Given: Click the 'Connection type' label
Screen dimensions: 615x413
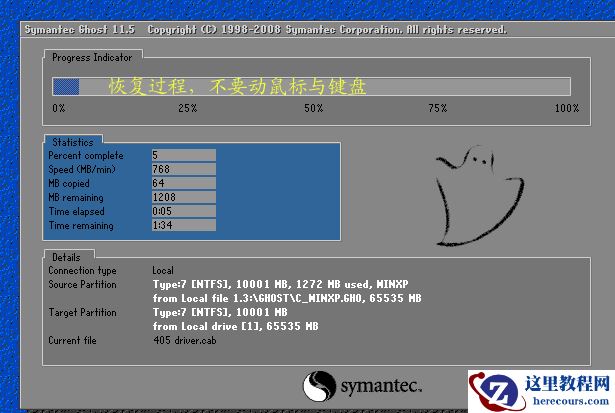Looking at the screenshot, I should point(82,271).
